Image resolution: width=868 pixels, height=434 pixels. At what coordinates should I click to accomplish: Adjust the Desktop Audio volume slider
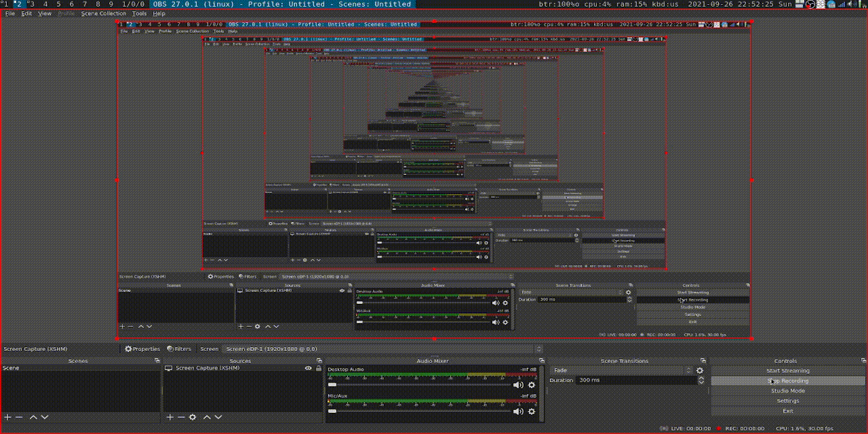420,385
